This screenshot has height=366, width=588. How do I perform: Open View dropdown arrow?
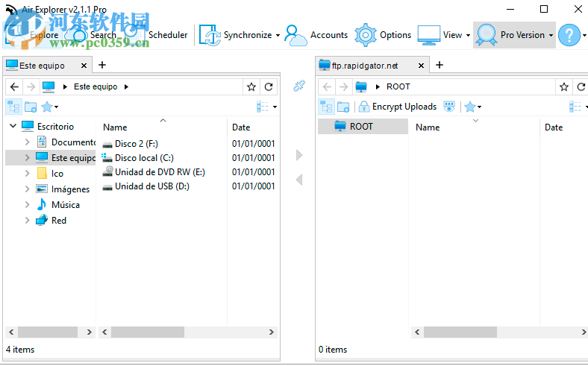468,35
